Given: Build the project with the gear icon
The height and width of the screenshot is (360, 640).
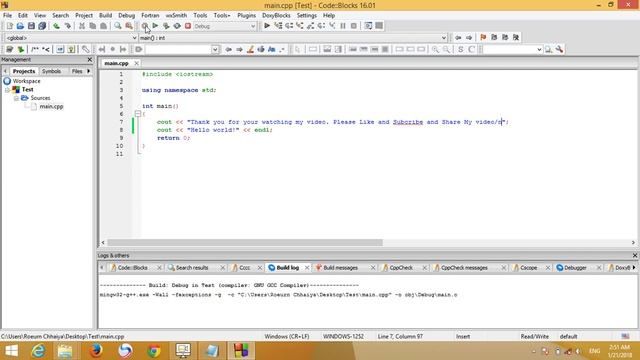Looking at the screenshot, I should (144, 26).
